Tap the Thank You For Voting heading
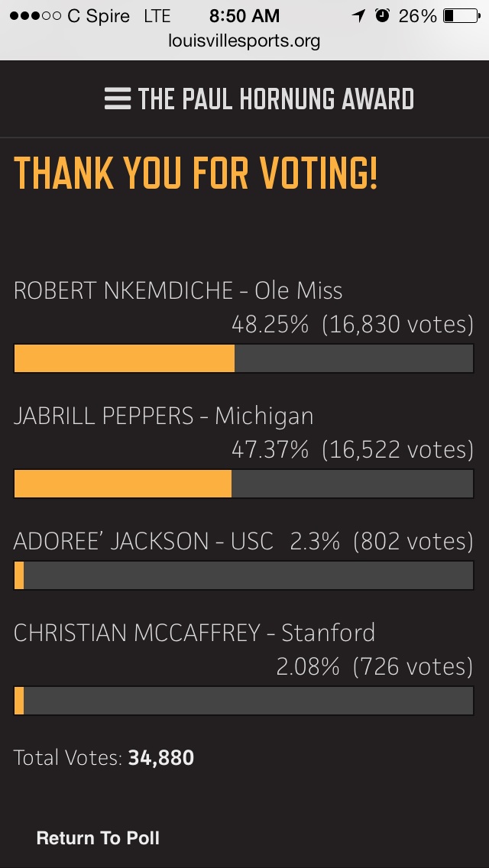 pos(196,173)
